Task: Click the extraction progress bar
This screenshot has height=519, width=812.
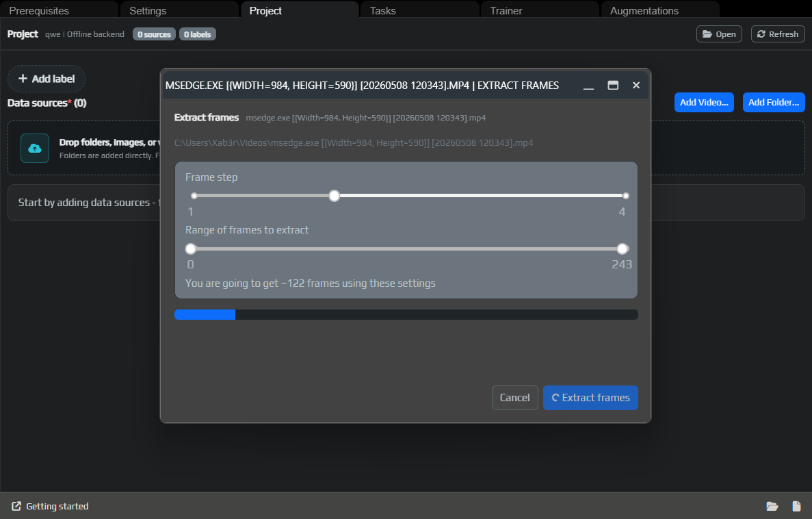Action: (406, 315)
